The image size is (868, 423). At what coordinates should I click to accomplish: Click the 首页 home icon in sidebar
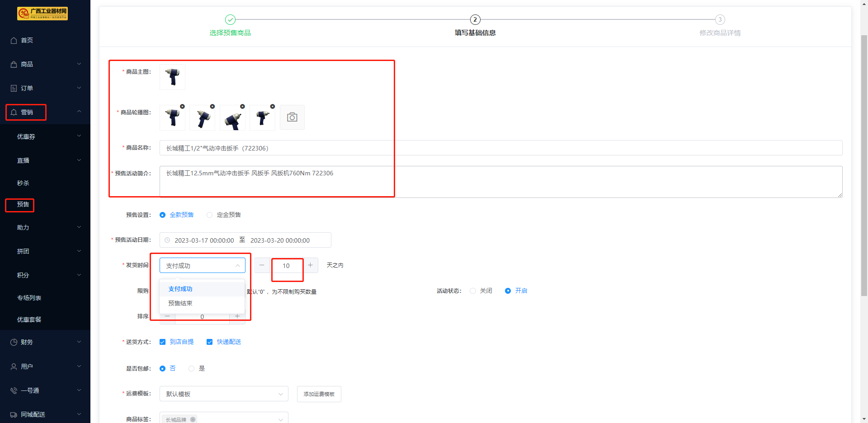[x=14, y=40]
